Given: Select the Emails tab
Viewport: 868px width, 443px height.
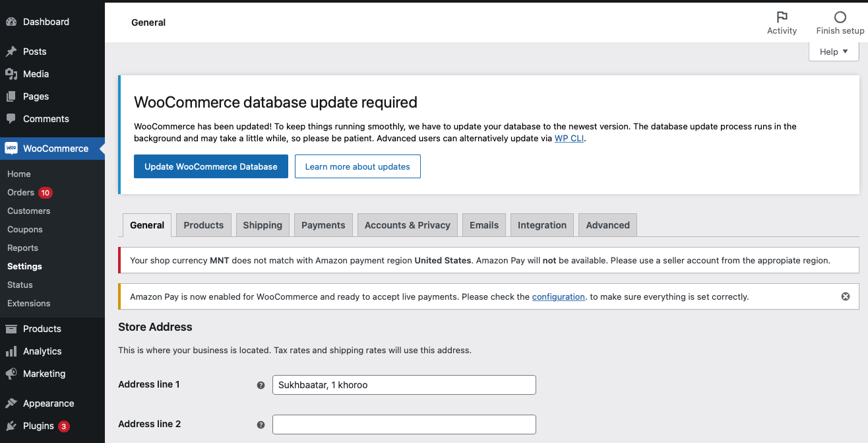Looking at the screenshot, I should coord(484,225).
